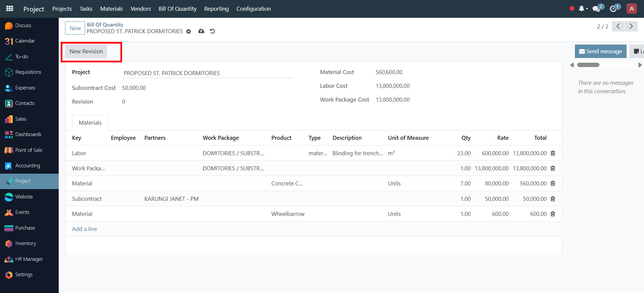644x293 pixels.
Task: Click the cloud save icon
Action: pyautogui.click(x=201, y=31)
